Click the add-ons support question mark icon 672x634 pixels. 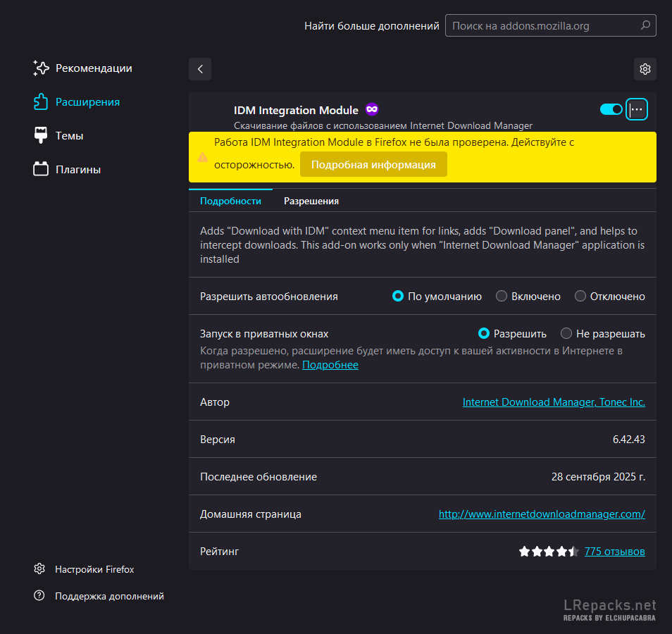point(39,596)
